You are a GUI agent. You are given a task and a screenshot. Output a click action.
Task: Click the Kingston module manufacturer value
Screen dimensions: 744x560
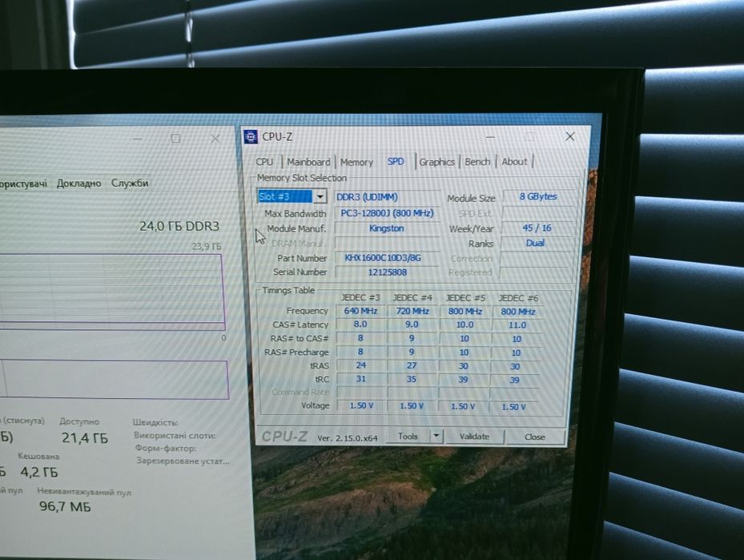pyautogui.click(x=387, y=228)
